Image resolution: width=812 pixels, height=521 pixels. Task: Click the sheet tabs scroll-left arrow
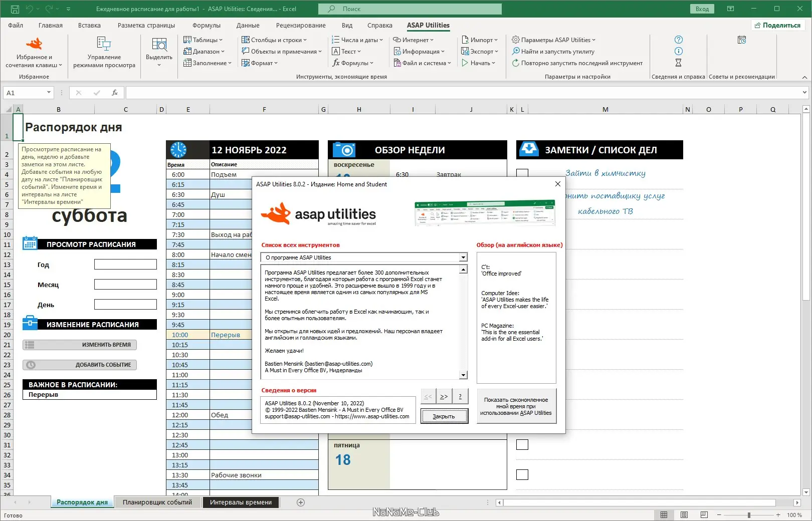coord(16,502)
